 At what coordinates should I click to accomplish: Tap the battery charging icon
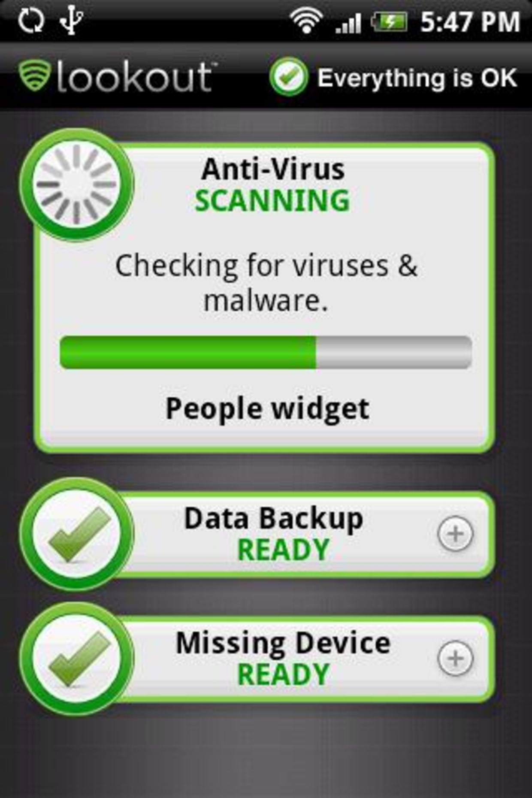coord(390,22)
